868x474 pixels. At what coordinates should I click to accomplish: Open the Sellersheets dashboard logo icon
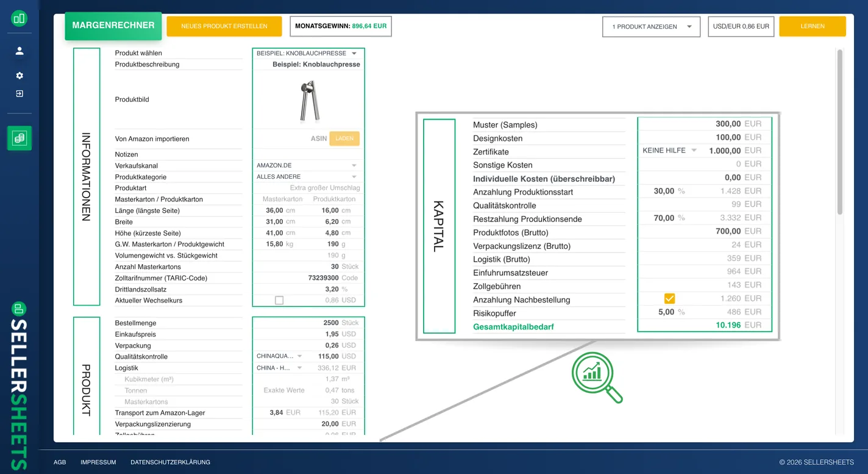tap(20, 18)
